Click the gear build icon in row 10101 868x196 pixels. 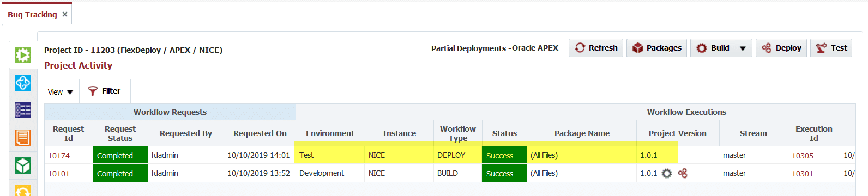click(x=667, y=173)
